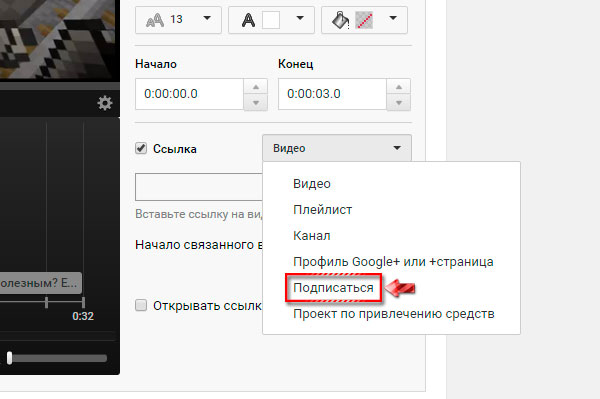
Task: Click the background fill bucket icon
Action: (x=340, y=20)
